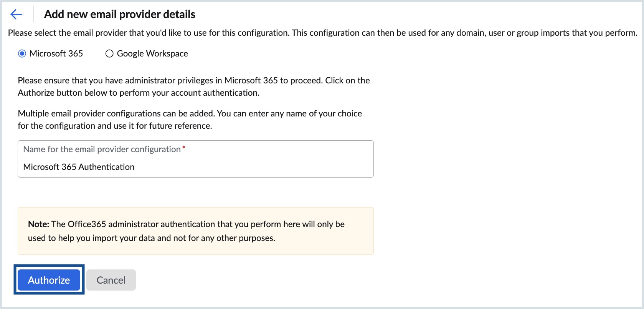Select the Microsoft 365 radio button
Image resolution: width=644 pixels, height=309 pixels.
22,53
